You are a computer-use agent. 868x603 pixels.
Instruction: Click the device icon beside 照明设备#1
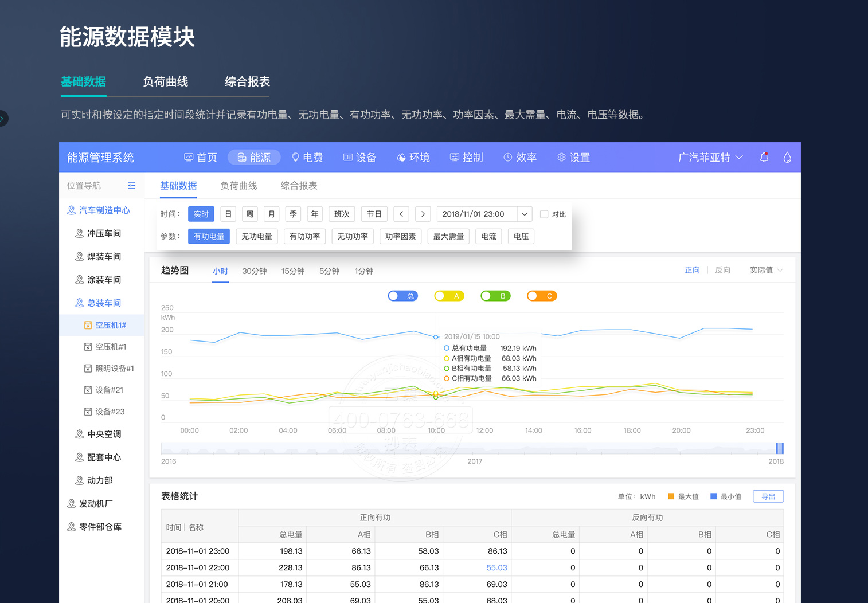tap(88, 369)
